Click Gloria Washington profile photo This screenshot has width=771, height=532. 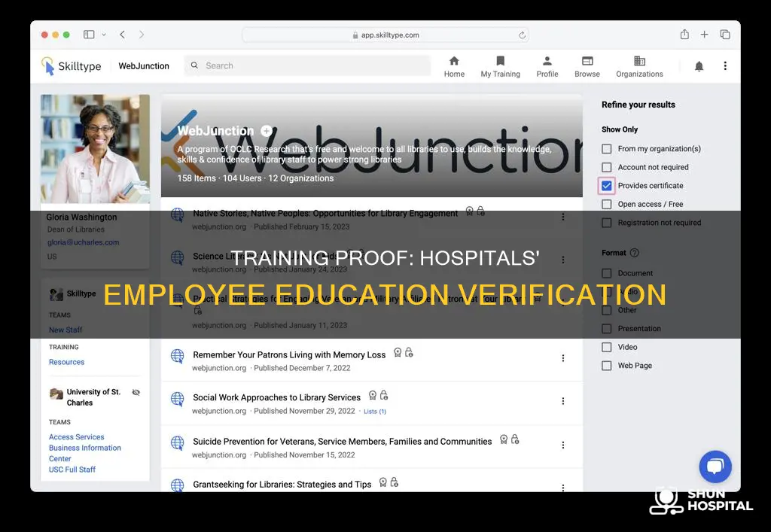point(95,149)
